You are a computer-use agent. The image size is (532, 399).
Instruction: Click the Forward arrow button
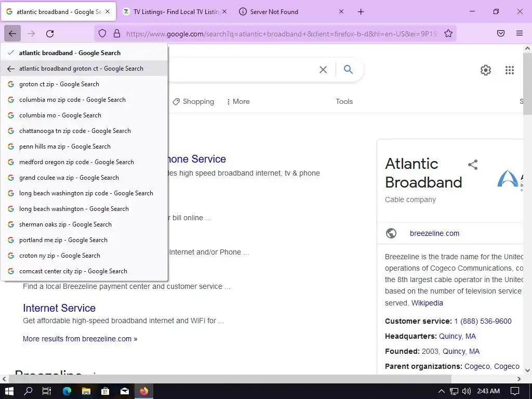click(31, 33)
